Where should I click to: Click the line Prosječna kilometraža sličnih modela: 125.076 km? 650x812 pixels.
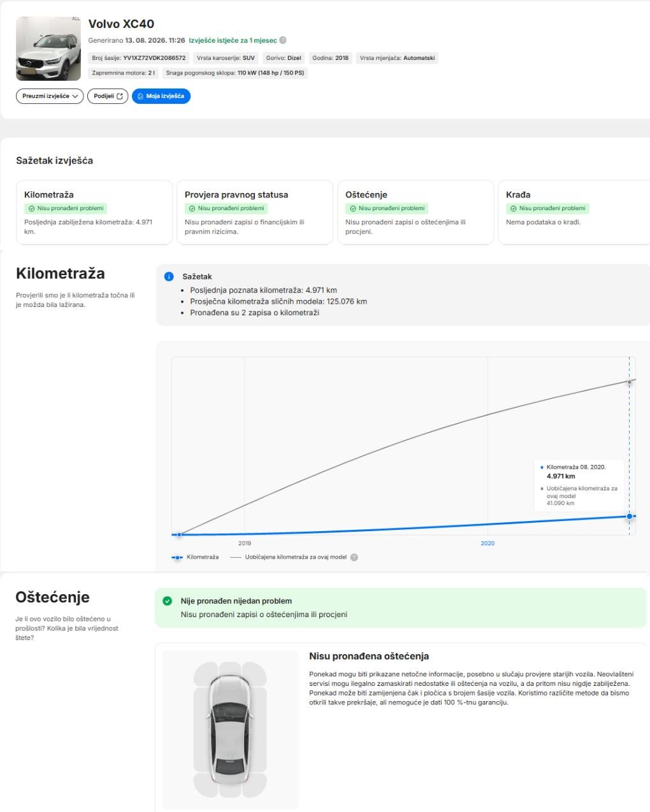(x=278, y=301)
